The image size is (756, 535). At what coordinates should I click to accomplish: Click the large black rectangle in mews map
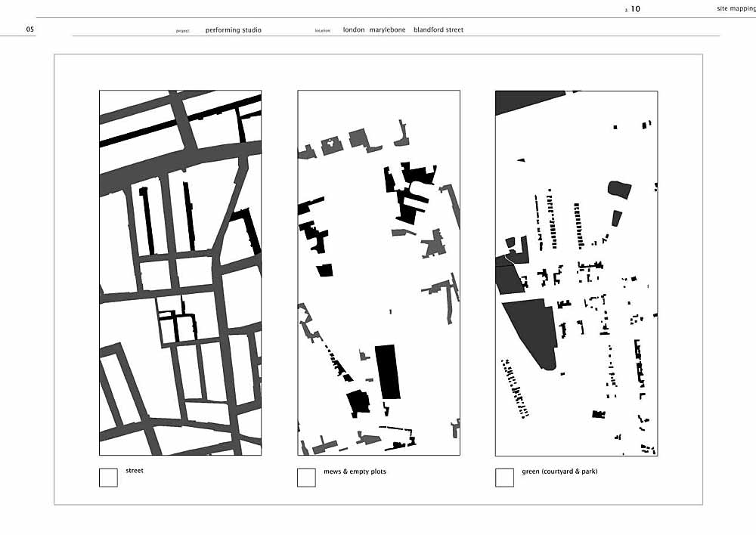point(388,371)
